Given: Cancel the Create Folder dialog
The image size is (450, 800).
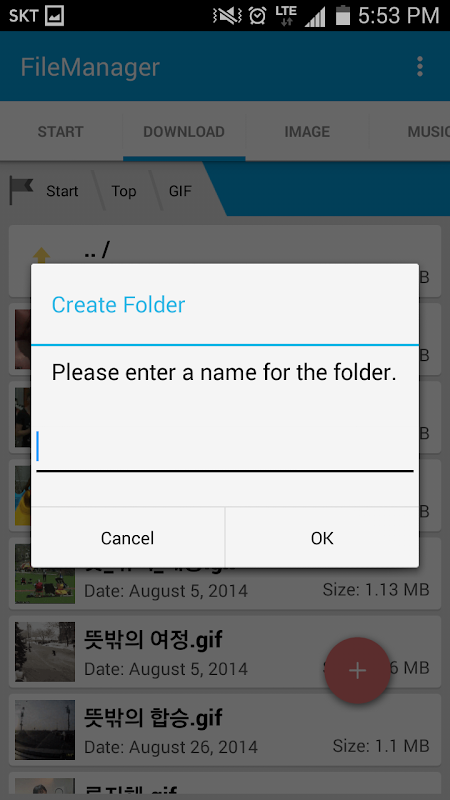Looking at the screenshot, I should (x=128, y=538).
